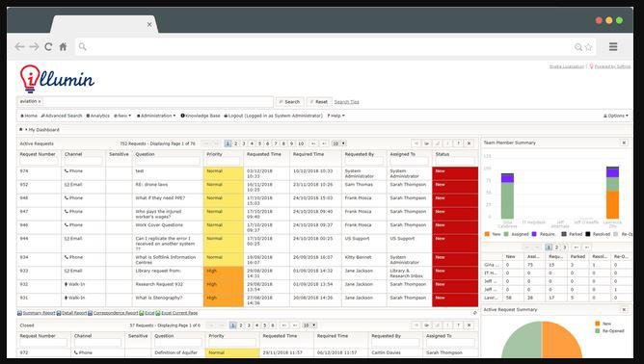Click the search text field containing aviation

[x=145, y=101]
